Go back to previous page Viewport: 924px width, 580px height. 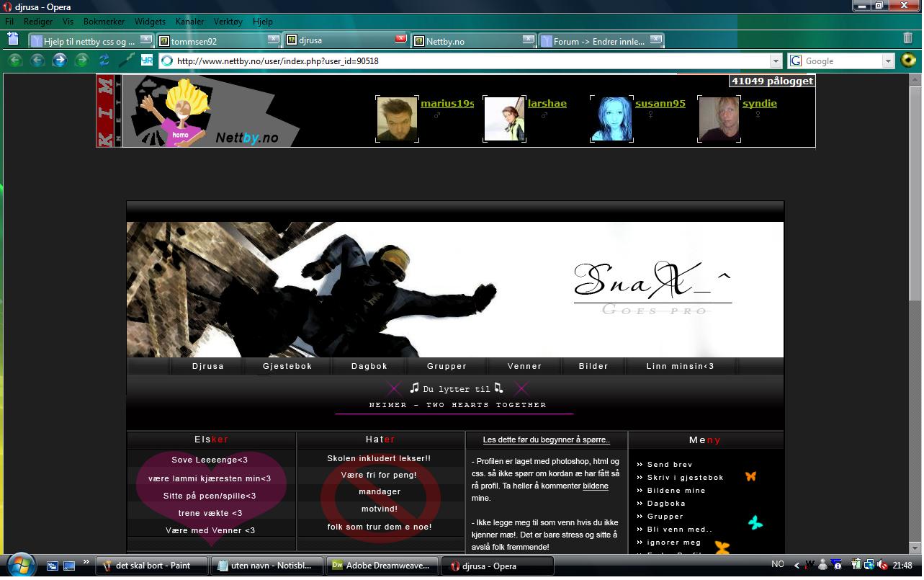tap(37, 61)
